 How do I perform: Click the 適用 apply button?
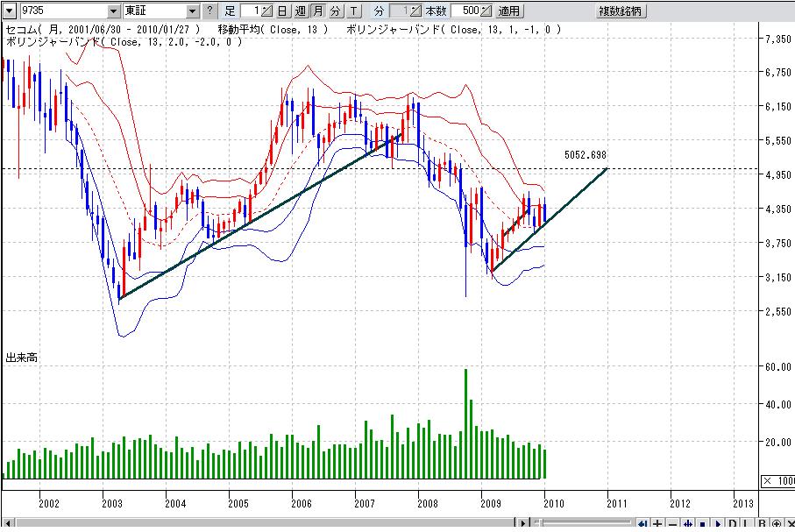click(x=508, y=11)
